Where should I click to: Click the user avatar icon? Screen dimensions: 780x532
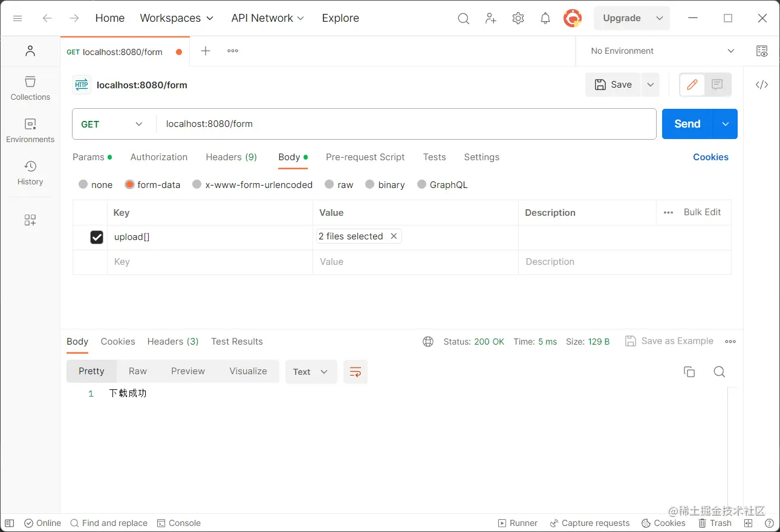(x=573, y=18)
